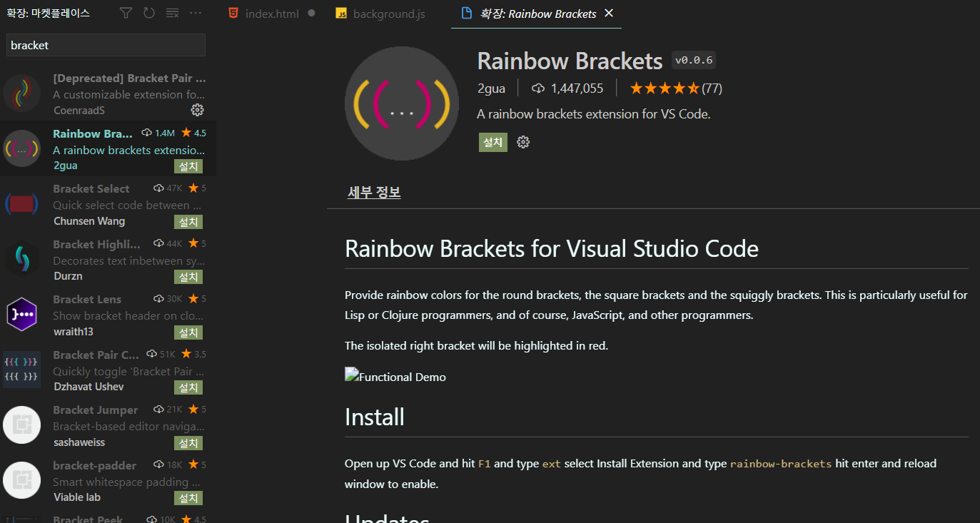
Task: Open gear settings for Deprecated Bracket Pair extension
Action: [198, 110]
